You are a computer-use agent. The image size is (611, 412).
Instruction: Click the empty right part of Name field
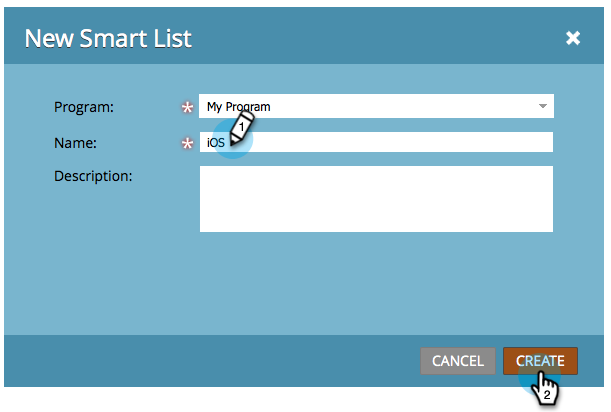[401, 142]
